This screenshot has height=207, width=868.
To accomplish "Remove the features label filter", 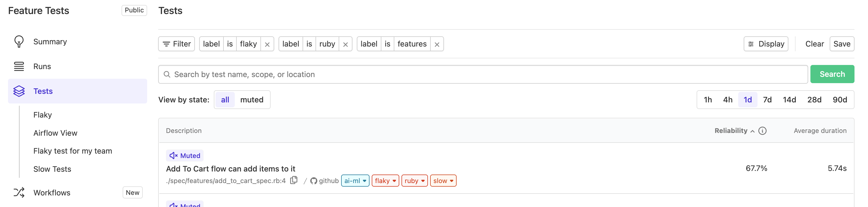I will [x=437, y=44].
